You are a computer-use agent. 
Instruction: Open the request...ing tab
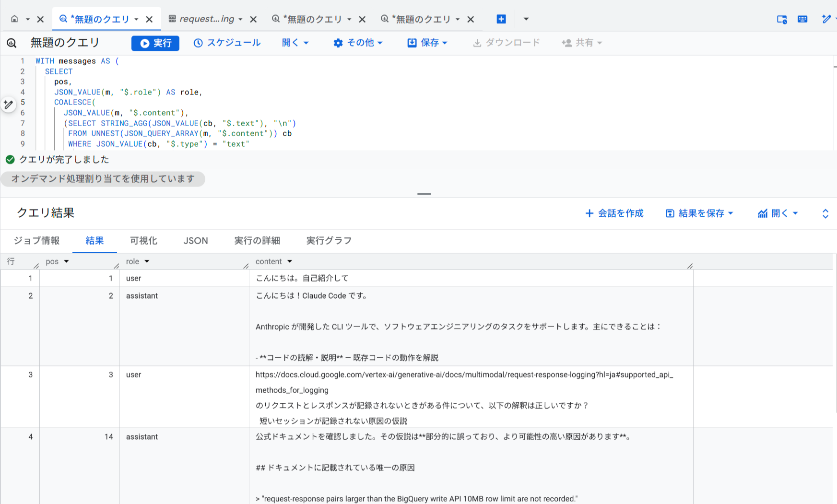click(x=206, y=19)
